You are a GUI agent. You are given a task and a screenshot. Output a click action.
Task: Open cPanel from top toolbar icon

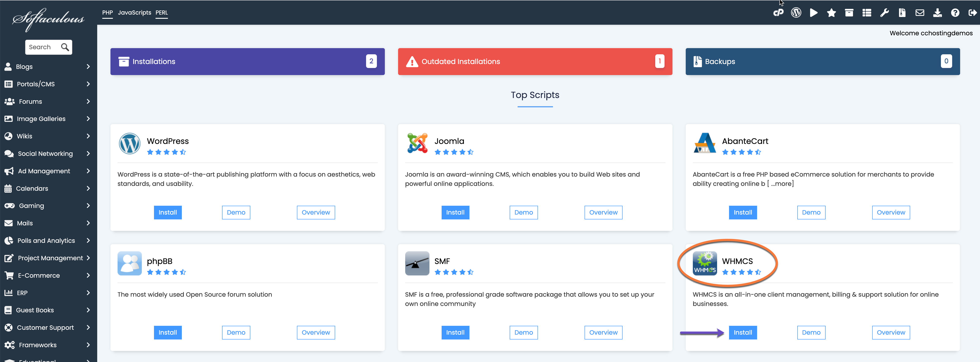point(778,13)
